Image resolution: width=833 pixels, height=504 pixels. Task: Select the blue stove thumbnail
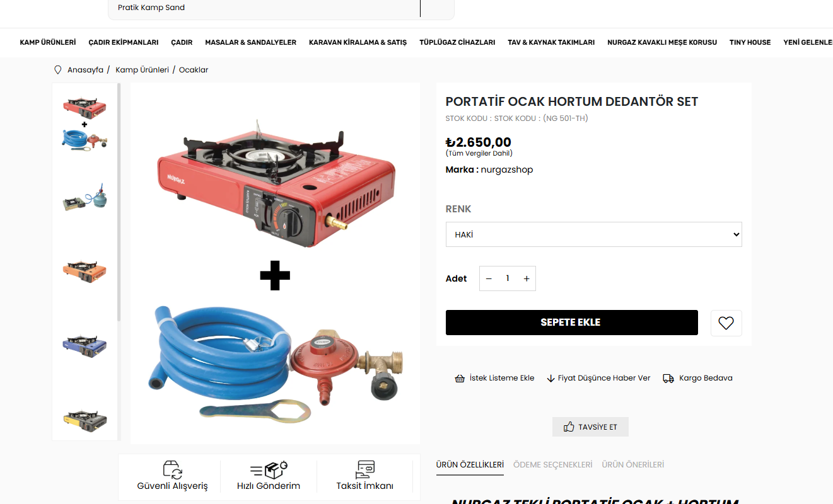click(84, 346)
